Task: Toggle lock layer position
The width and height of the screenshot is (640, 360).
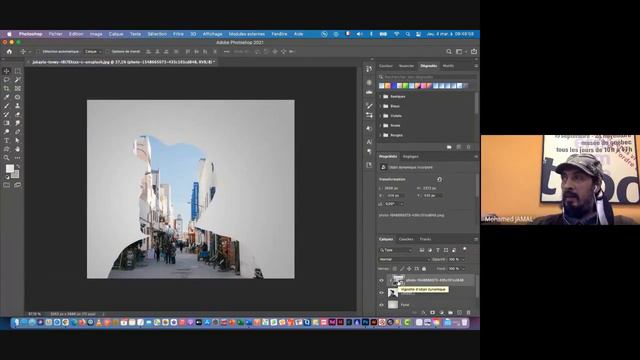Action: tap(409, 269)
